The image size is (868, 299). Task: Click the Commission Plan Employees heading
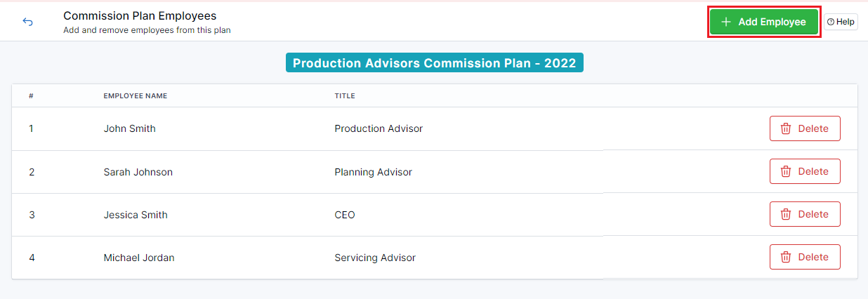140,15
